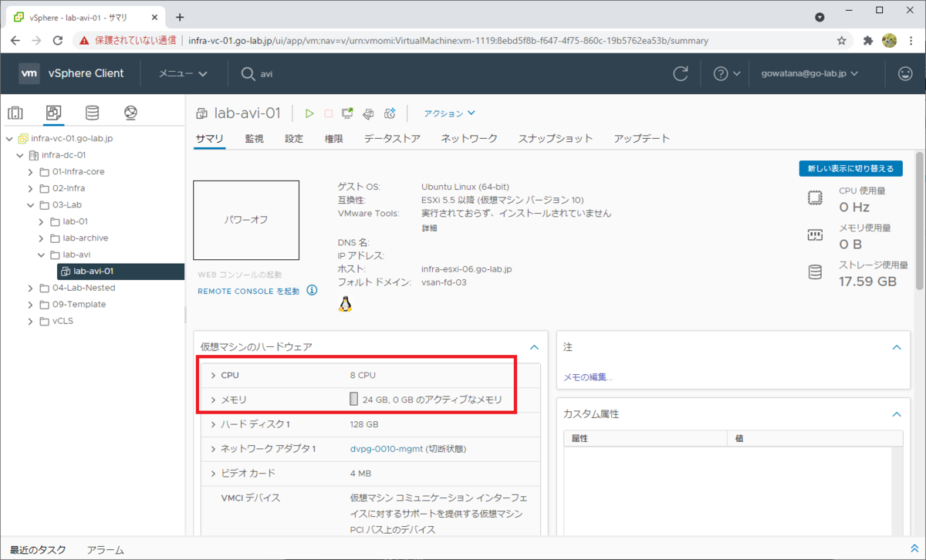Image resolution: width=926 pixels, height=560 pixels.
Task: Open Storage inventory view icon
Action: pos(92,113)
